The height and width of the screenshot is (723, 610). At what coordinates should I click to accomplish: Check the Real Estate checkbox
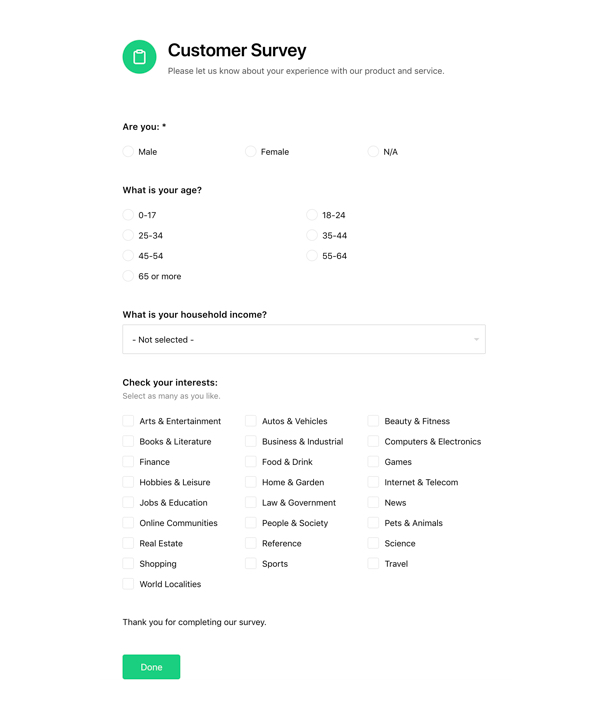pos(128,543)
